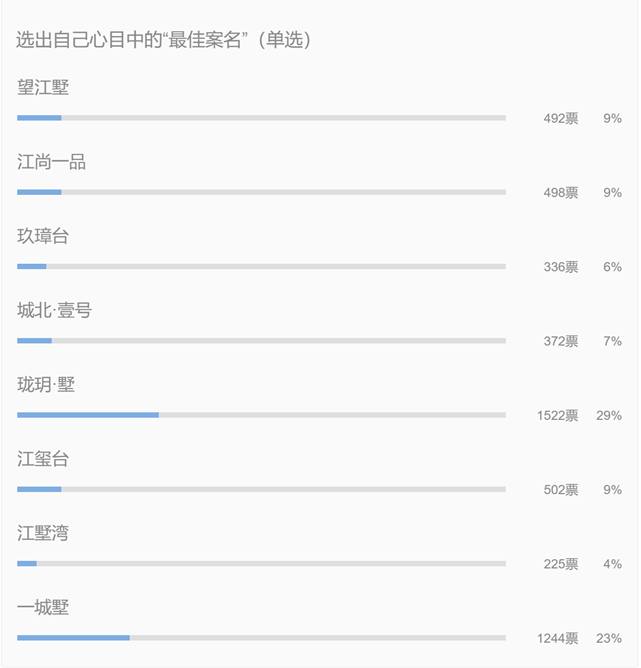Viewport: 641px width, 668px height.
Task: Select the 一城墅 poll option
Action: [43, 608]
